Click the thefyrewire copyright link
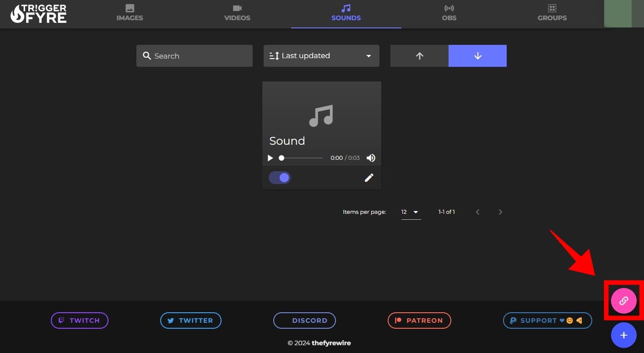 330,342
